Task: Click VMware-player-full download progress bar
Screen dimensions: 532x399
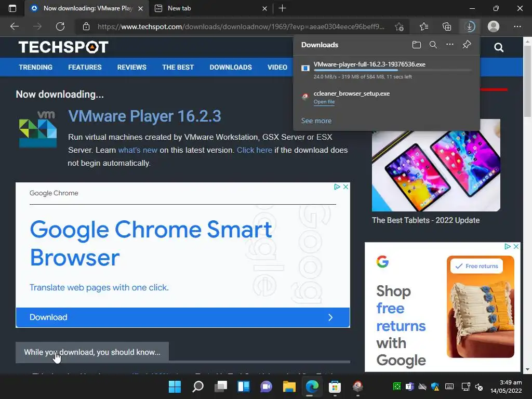Action: pos(392,70)
